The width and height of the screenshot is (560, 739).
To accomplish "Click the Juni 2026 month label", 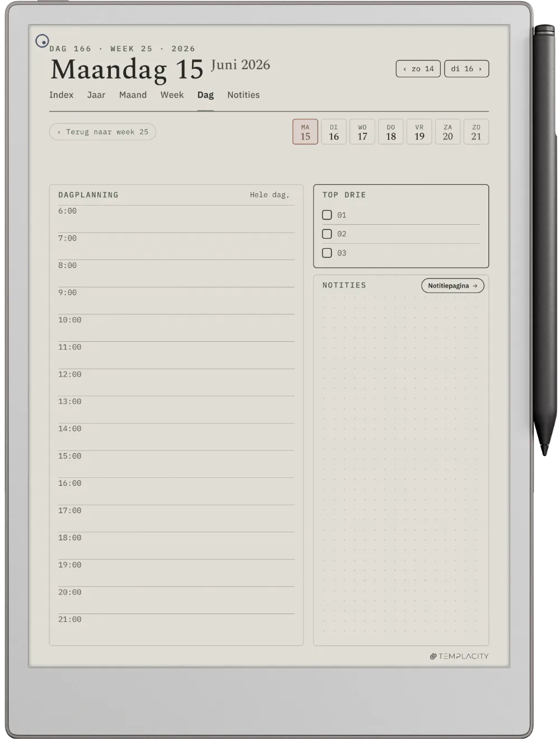I will coord(240,65).
